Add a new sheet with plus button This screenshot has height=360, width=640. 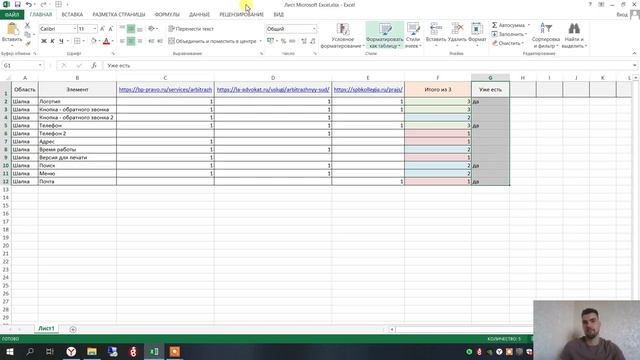73,329
